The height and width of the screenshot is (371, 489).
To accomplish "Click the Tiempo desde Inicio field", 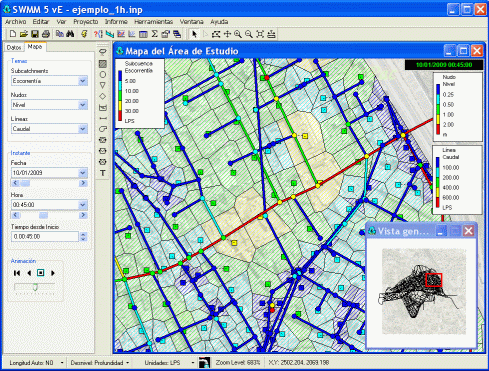I will tap(45, 237).
